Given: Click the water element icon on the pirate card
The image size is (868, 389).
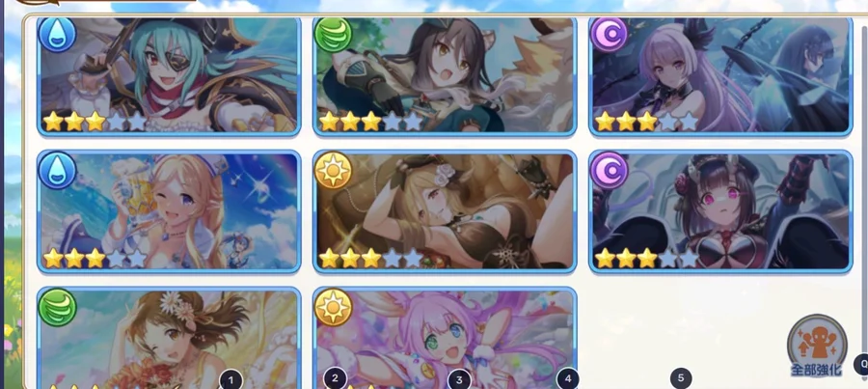Looking at the screenshot, I should (x=57, y=35).
